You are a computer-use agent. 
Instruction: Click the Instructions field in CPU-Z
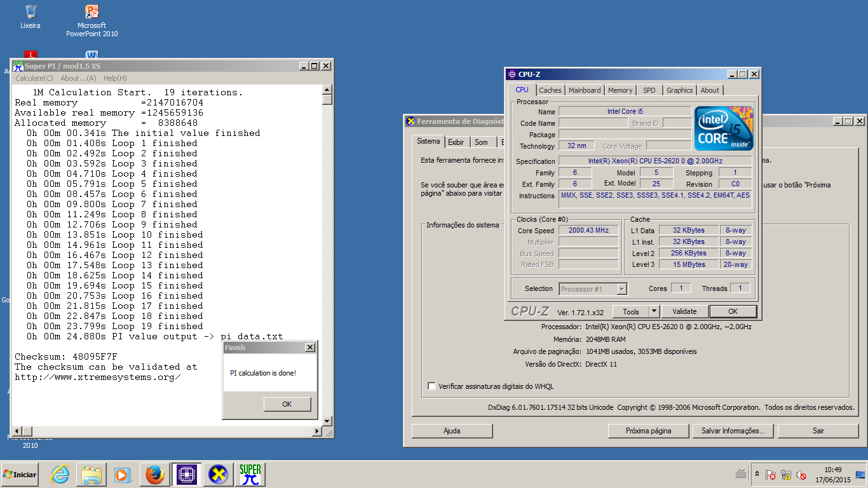[x=655, y=199]
